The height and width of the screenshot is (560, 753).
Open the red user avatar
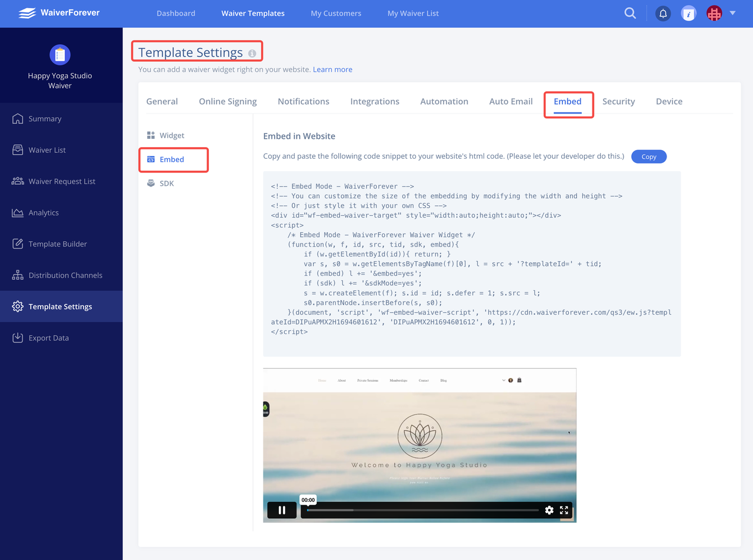point(714,14)
